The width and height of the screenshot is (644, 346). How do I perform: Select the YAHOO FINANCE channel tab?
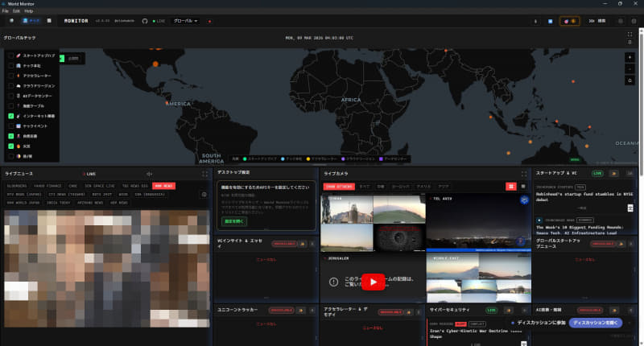pyautogui.click(x=47, y=186)
